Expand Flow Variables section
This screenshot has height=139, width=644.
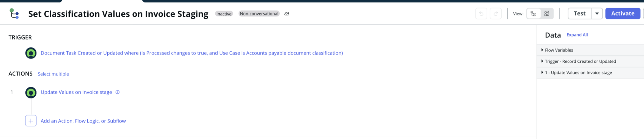click(590, 50)
